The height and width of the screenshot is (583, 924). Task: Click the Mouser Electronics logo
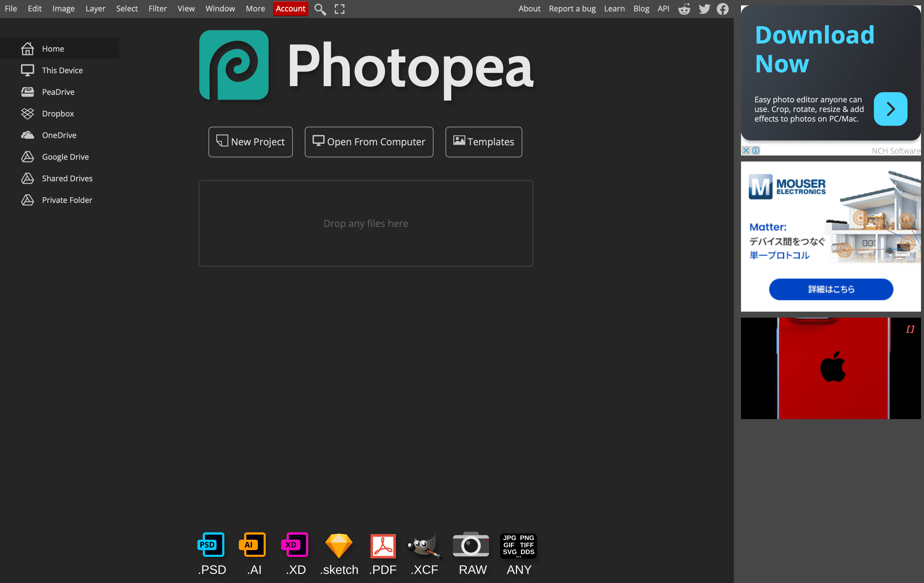[x=787, y=187]
